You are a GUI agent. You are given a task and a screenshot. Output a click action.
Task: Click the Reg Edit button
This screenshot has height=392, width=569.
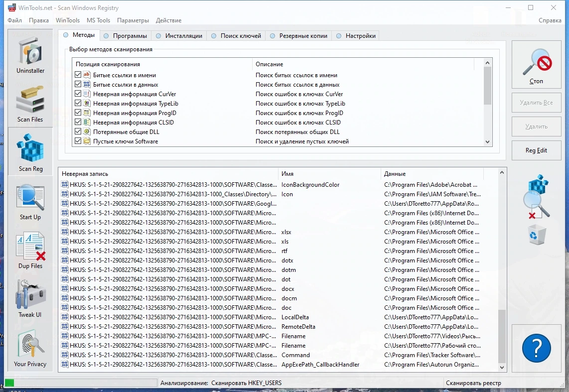pyautogui.click(x=536, y=150)
